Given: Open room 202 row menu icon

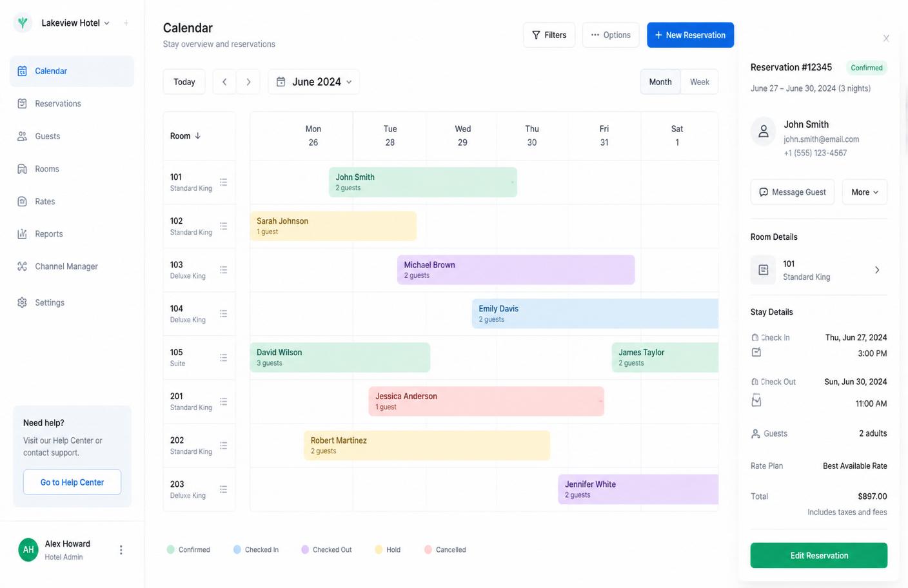Looking at the screenshot, I should (x=223, y=445).
